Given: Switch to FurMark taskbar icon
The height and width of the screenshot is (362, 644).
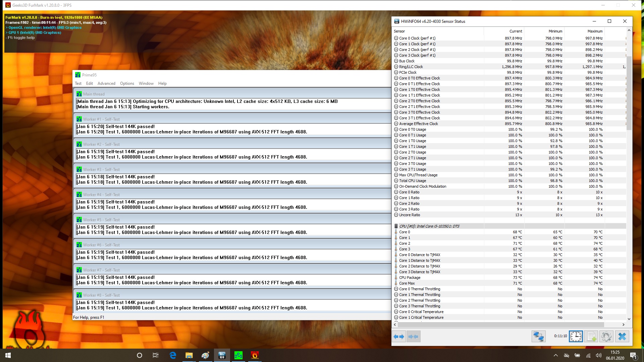Looking at the screenshot, I should tap(255, 355).
